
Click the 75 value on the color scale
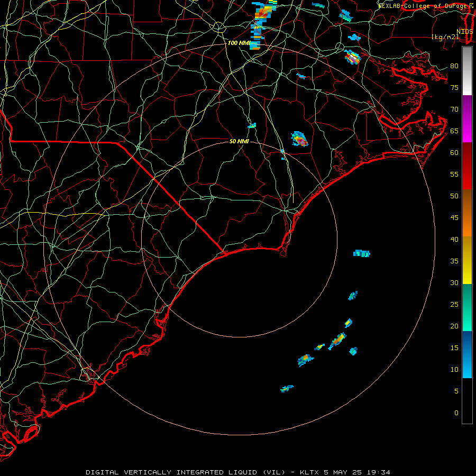click(x=454, y=87)
